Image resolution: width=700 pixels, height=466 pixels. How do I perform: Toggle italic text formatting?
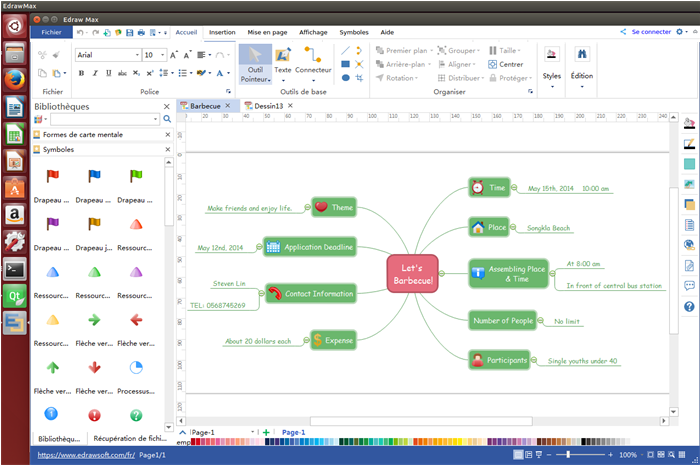click(x=95, y=73)
